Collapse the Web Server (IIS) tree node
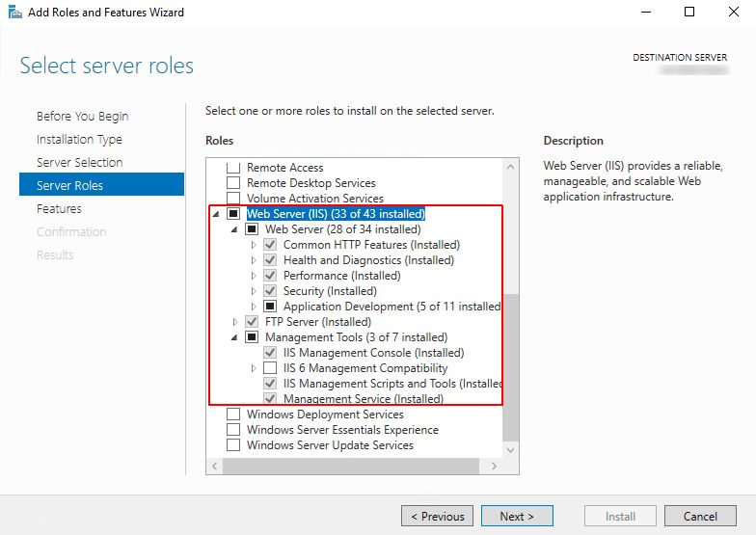The width and height of the screenshot is (756, 535). click(215, 214)
